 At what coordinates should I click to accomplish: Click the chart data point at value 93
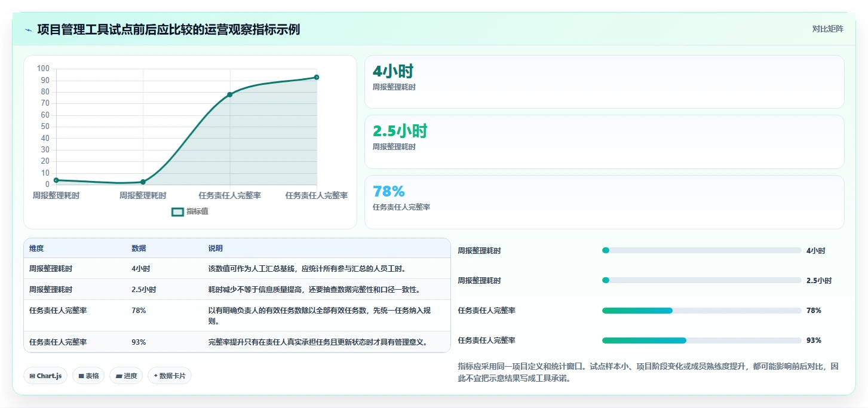pyautogui.click(x=316, y=77)
